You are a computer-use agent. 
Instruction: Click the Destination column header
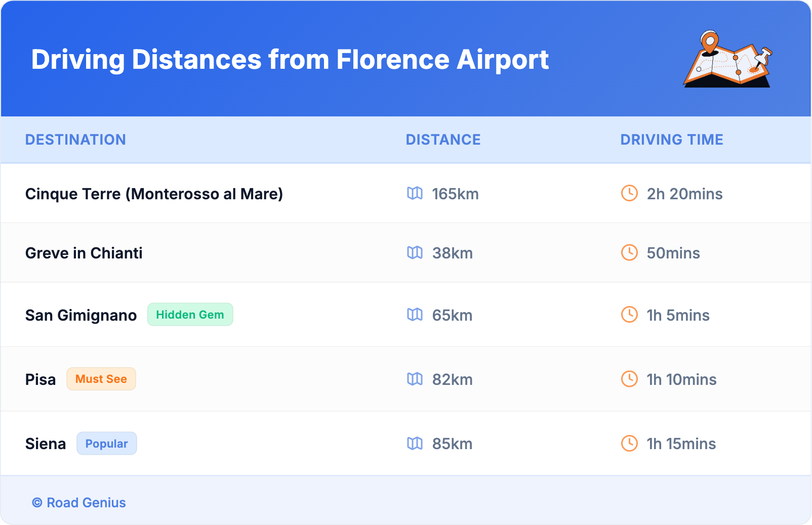(x=75, y=140)
